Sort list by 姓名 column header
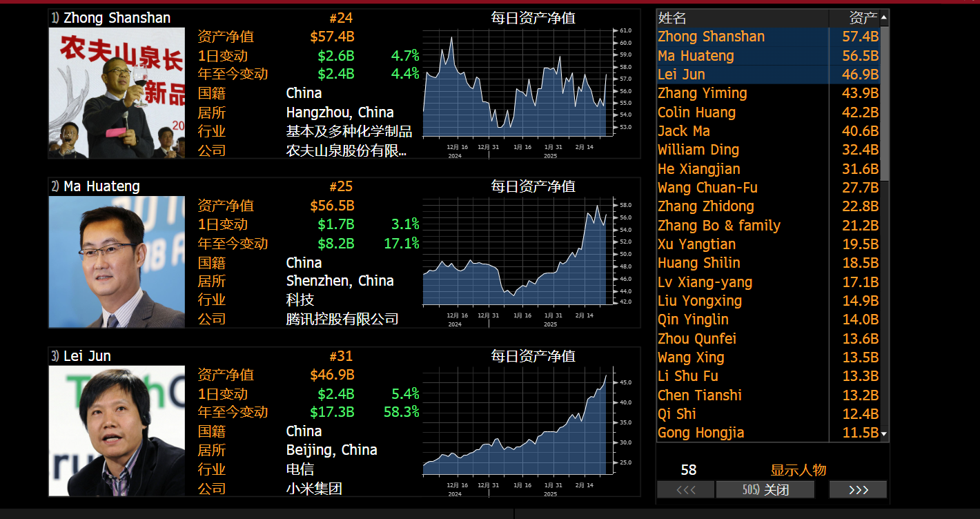Image resolution: width=980 pixels, height=519 pixels. [x=741, y=18]
